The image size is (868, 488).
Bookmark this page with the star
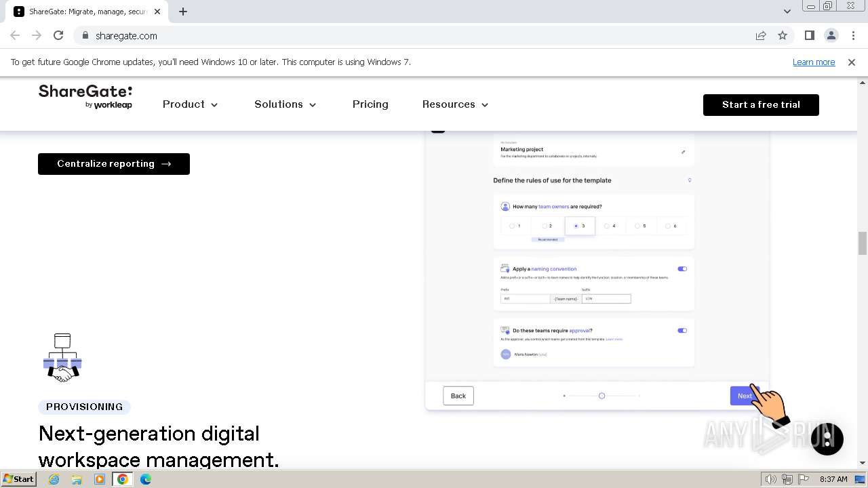pyautogui.click(x=783, y=35)
